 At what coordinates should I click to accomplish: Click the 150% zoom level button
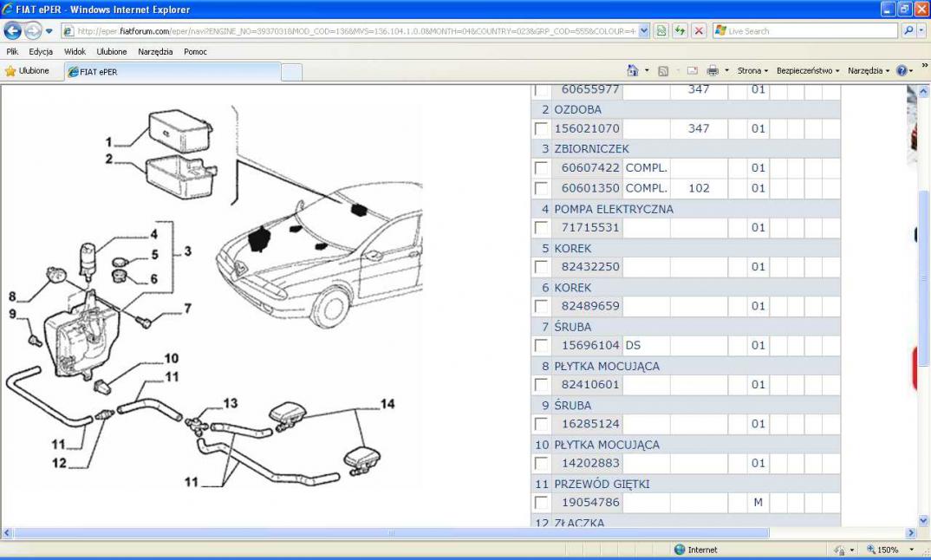pos(883,550)
